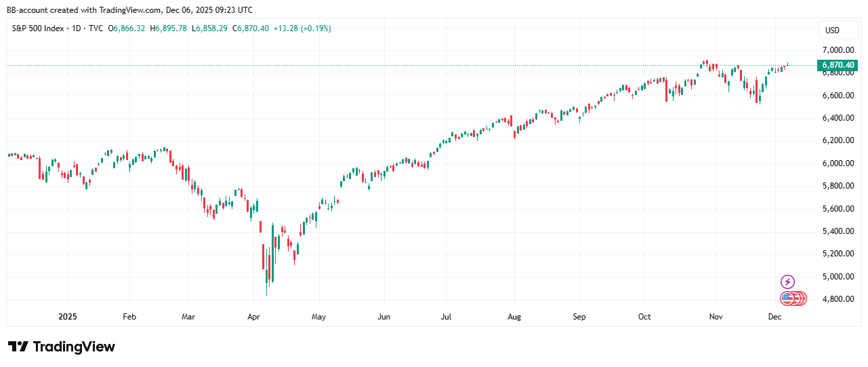Click the Dec label on time axis
The image size is (868, 367).
(775, 317)
